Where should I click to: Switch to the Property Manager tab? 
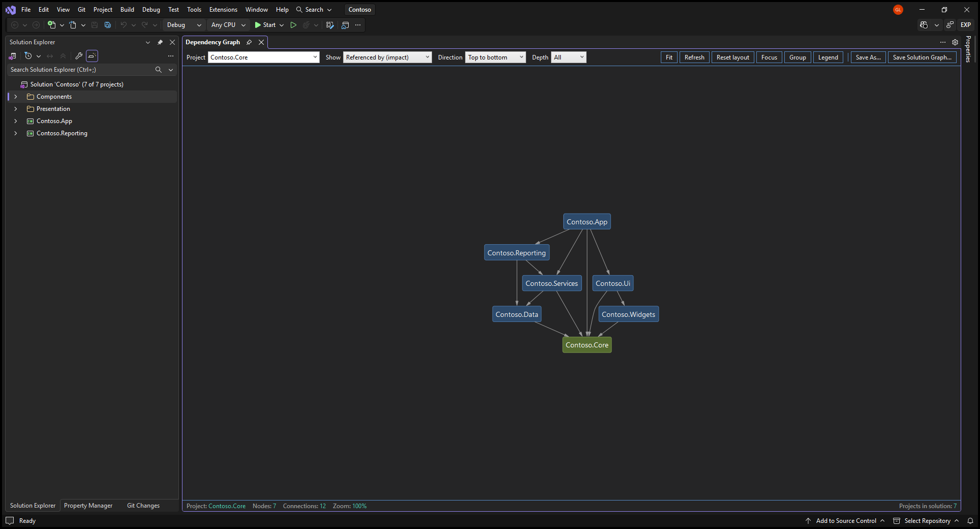[x=88, y=506]
